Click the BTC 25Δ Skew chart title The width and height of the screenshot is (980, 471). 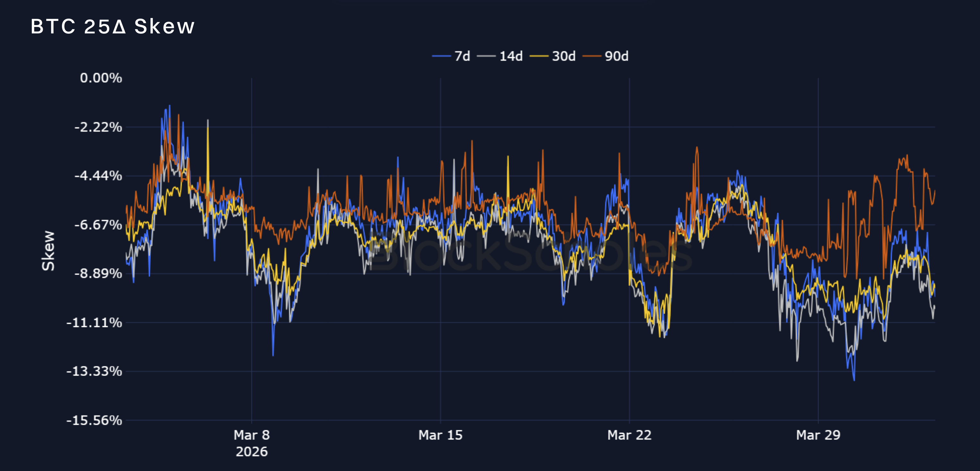(113, 26)
